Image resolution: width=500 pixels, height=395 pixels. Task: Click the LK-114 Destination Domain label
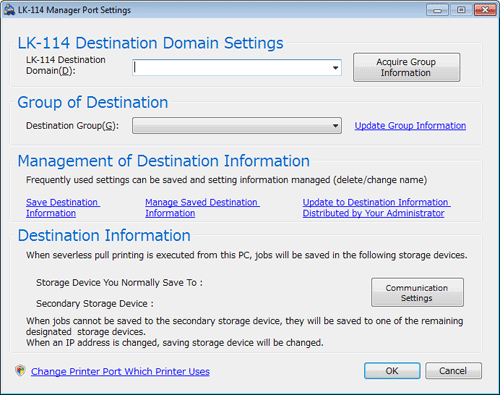66,65
